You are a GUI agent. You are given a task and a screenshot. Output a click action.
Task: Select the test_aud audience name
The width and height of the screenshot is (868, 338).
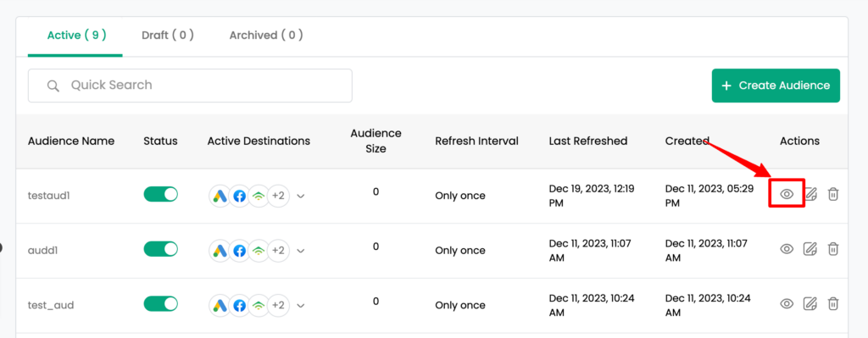51,305
